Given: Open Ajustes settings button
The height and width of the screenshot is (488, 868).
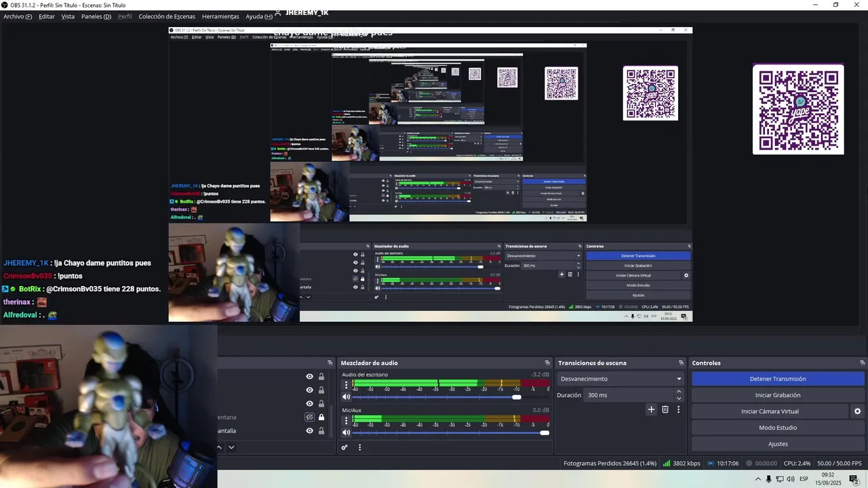Looking at the screenshot, I should (x=778, y=444).
